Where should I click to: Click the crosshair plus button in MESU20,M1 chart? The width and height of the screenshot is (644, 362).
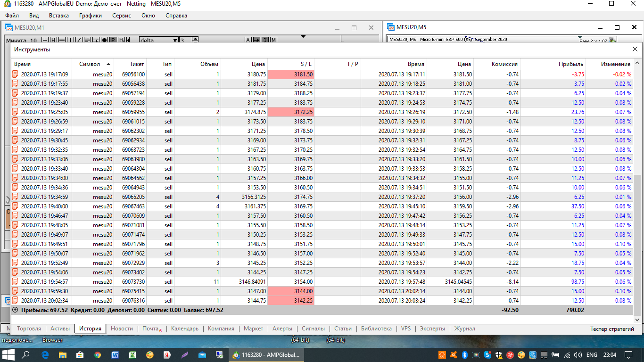pos(45,40)
